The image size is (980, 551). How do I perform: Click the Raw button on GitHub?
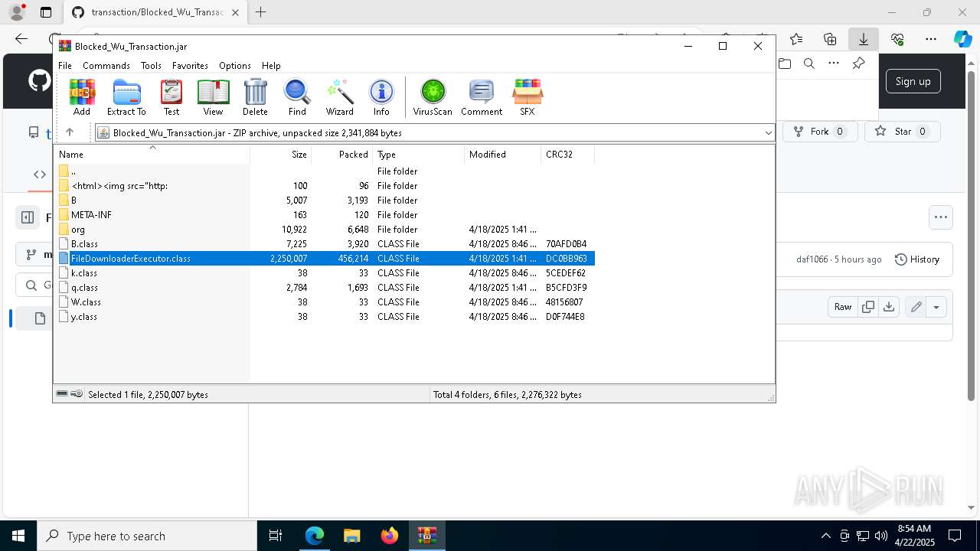(x=843, y=307)
